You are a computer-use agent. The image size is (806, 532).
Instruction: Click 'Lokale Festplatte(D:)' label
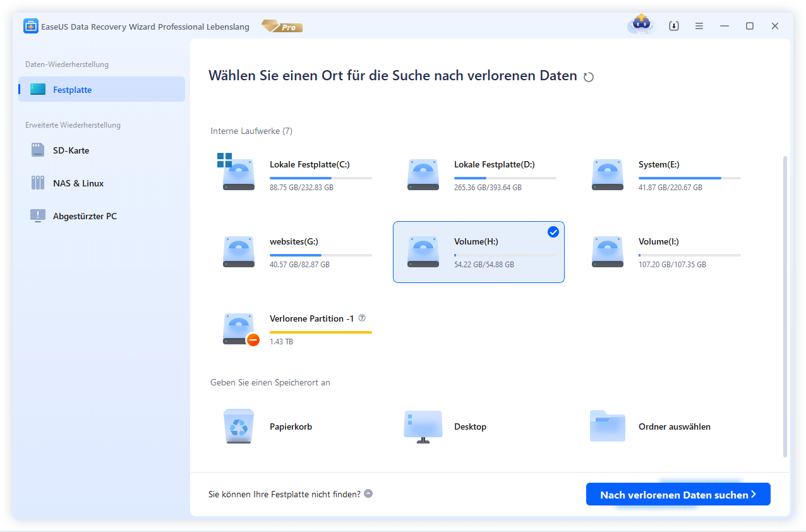point(495,164)
